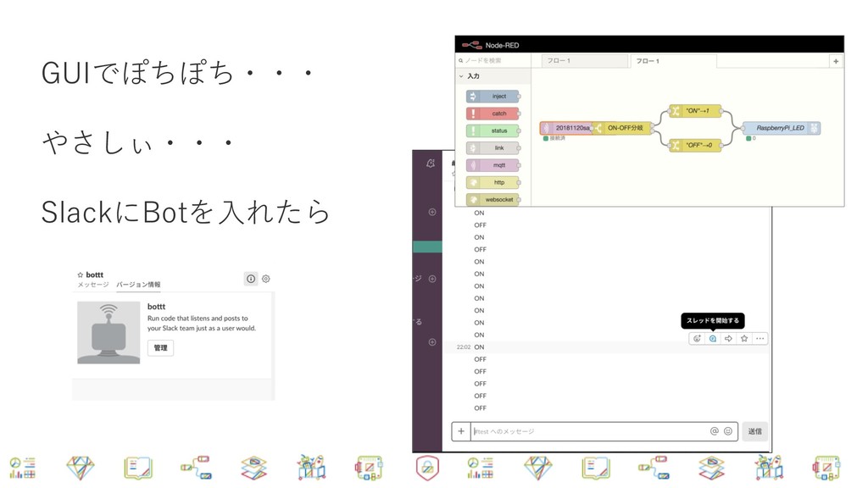
Task: Click the bottt robot avatar image
Action: click(x=108, y=332)
